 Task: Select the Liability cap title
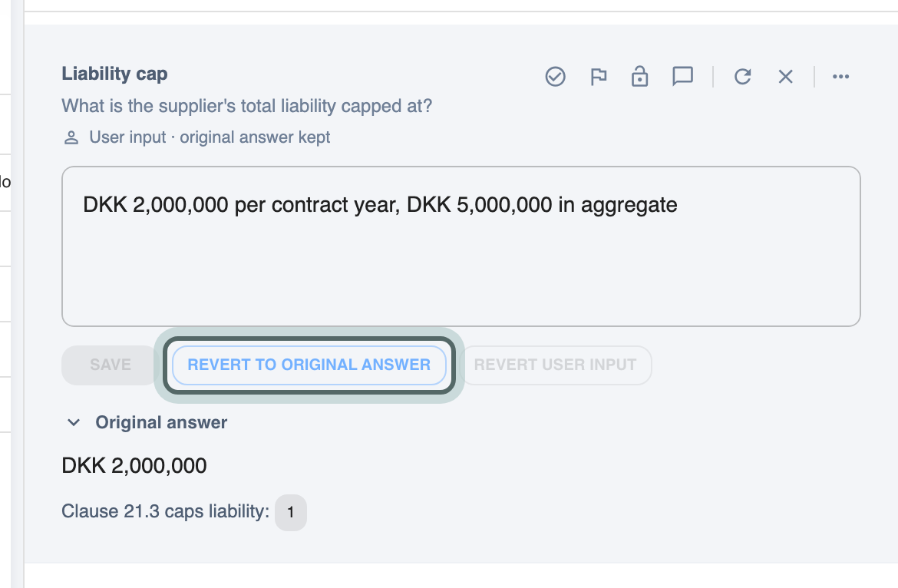[x=114, y=74]
